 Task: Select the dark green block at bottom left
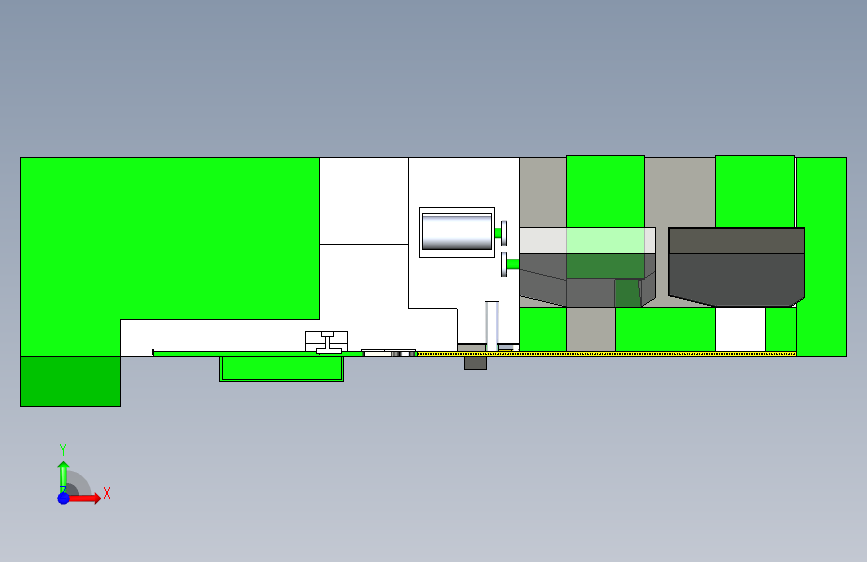[x=70, y=381]
